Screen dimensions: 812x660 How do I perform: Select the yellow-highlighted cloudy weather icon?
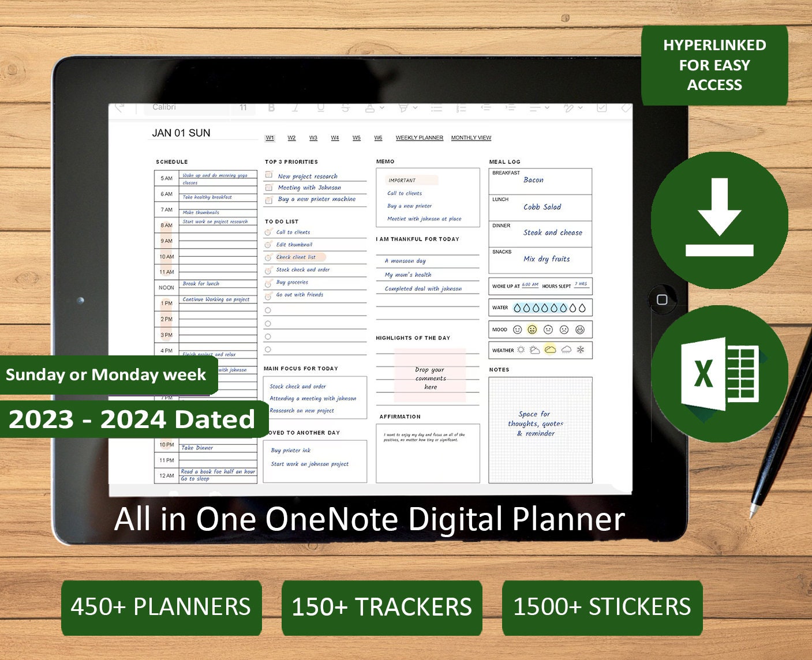coord(550,350)
